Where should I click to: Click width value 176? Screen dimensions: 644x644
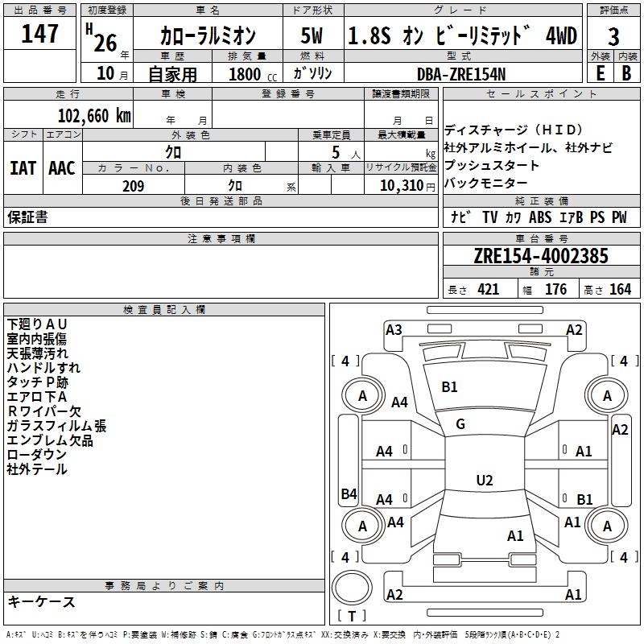coord(556,290)
